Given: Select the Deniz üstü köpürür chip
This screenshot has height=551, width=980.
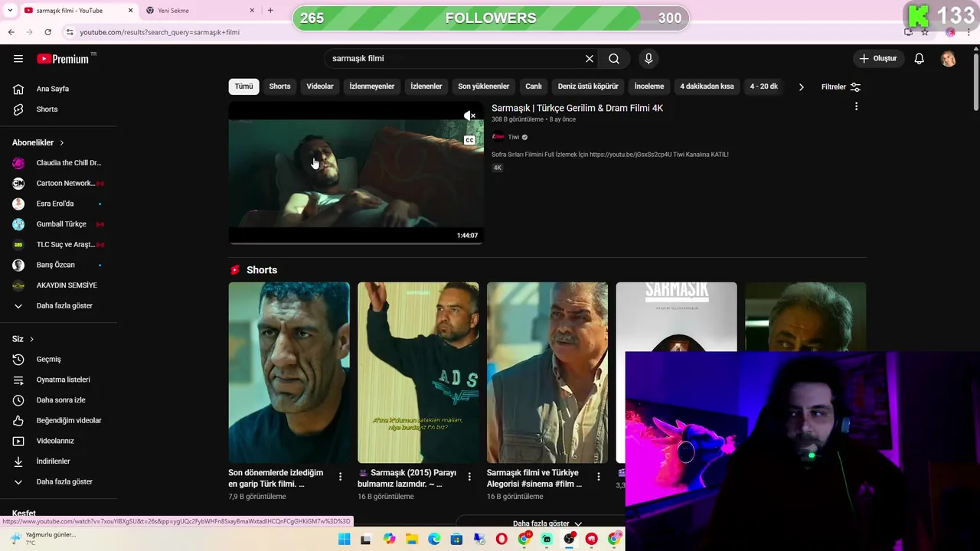Looking at the screenshot, I should click(x=588, y=86).
